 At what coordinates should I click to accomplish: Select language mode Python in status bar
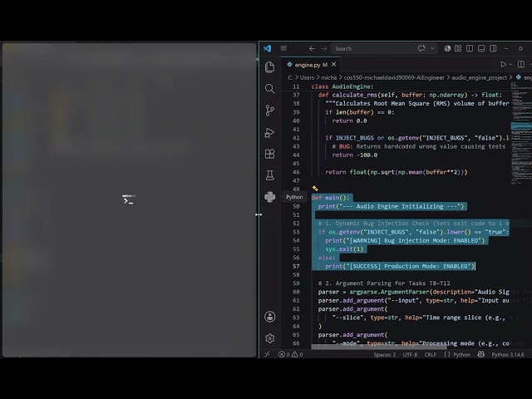coord(462,355)
